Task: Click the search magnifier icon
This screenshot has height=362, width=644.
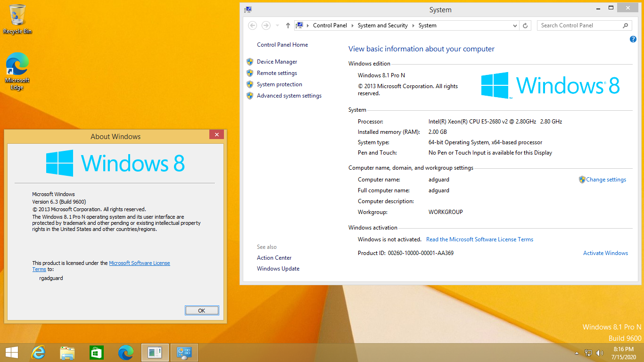Action: click(626, 25)
